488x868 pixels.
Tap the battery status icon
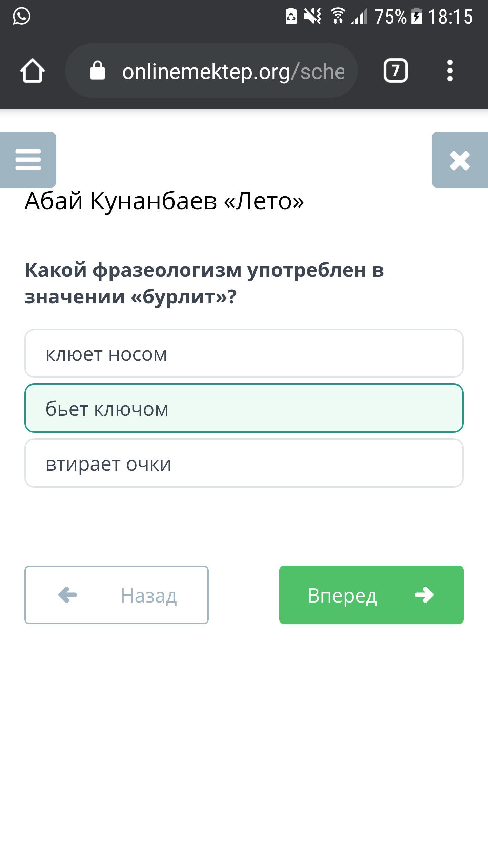(417, 16)
